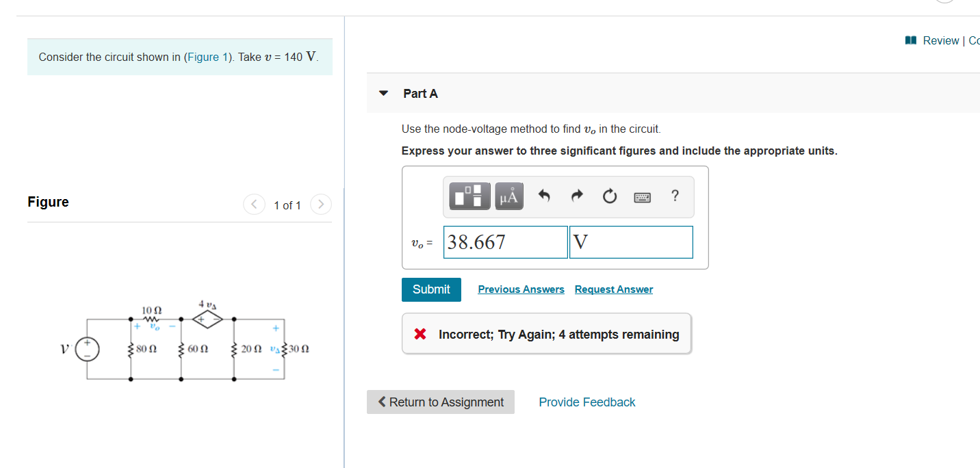The image size is (980, 468).
Task: Click Request Answer link
Action: coord(614,289)
